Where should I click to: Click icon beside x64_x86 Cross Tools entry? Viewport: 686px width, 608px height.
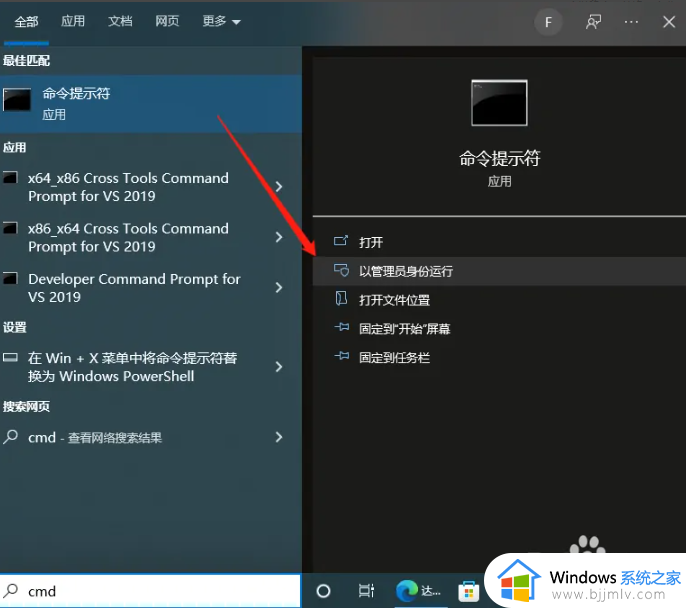point(10,178)
